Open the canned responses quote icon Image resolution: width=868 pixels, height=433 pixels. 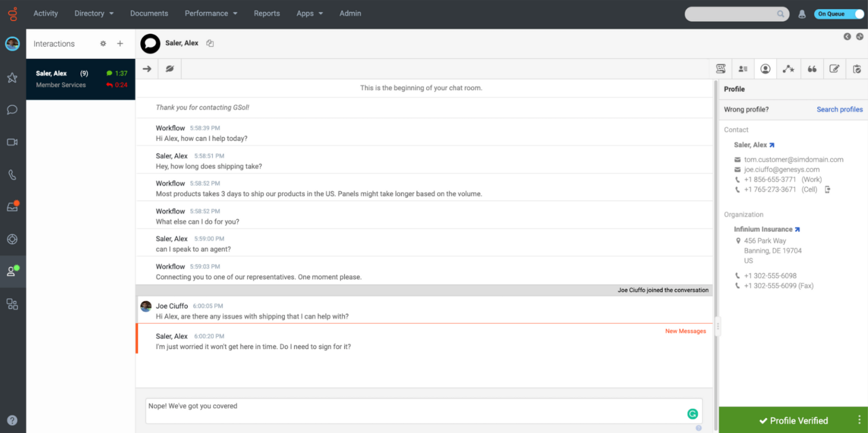coord(812,69)
